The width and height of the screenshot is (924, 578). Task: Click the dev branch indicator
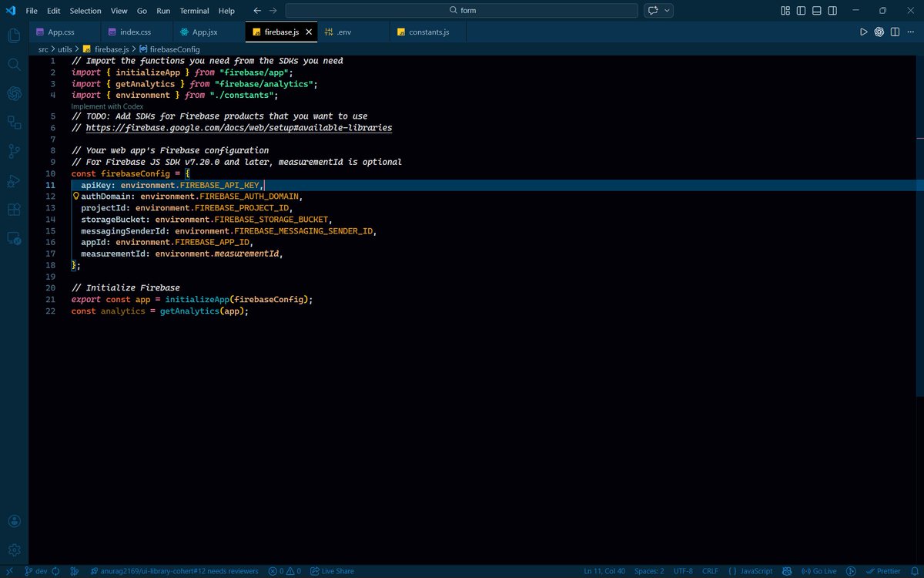click(35, 571)
